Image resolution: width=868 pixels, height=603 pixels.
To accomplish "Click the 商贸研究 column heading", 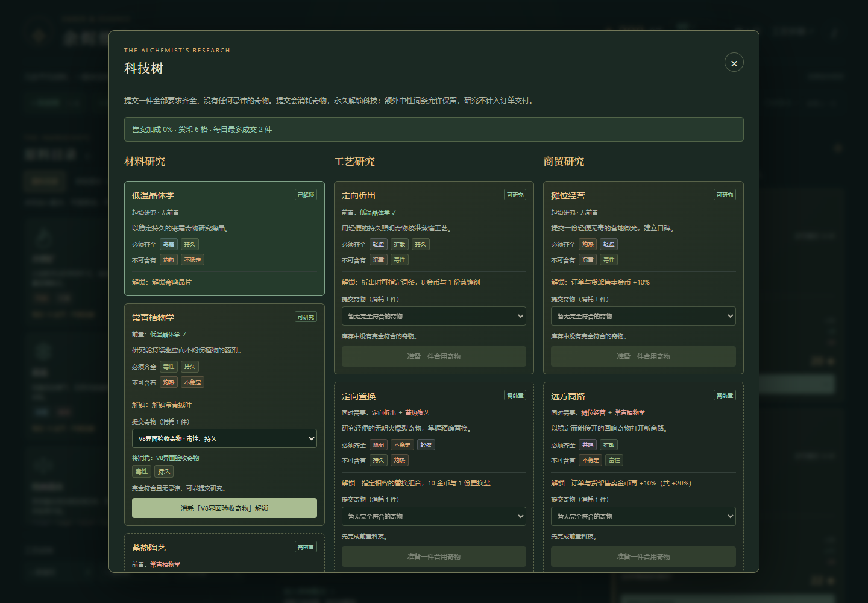I will point(564,162).
